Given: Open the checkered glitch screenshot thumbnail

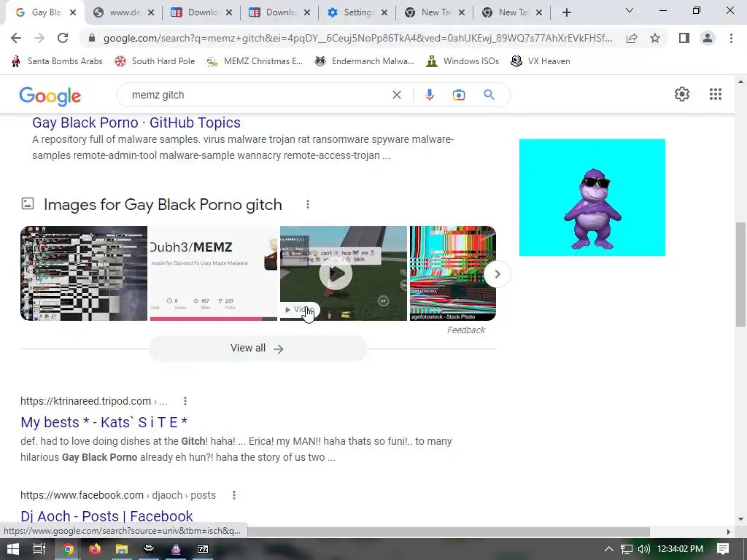Looking at the screenshot, I should point(84,273).
